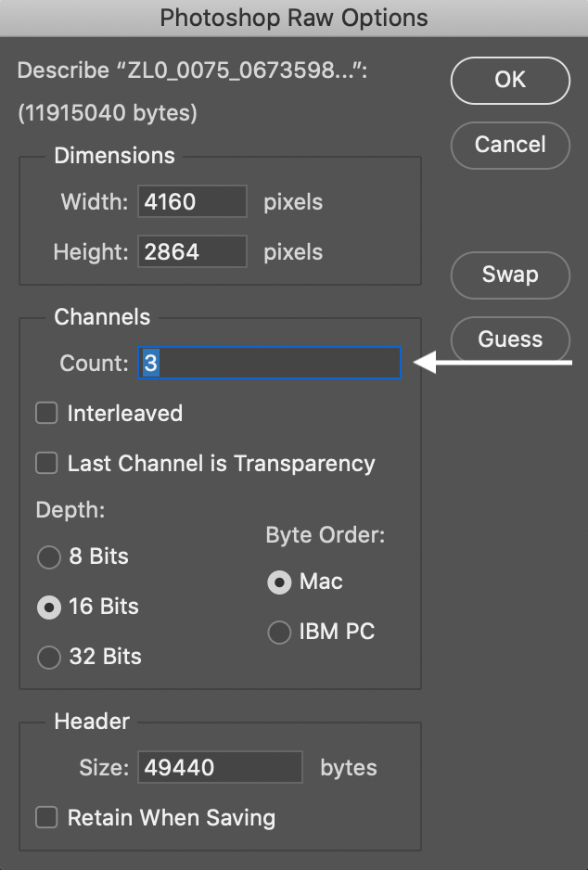Screen dimensions: 588x870
Task: Swap the width and height values
Action: pyautogui.click(x=509, y=275)
